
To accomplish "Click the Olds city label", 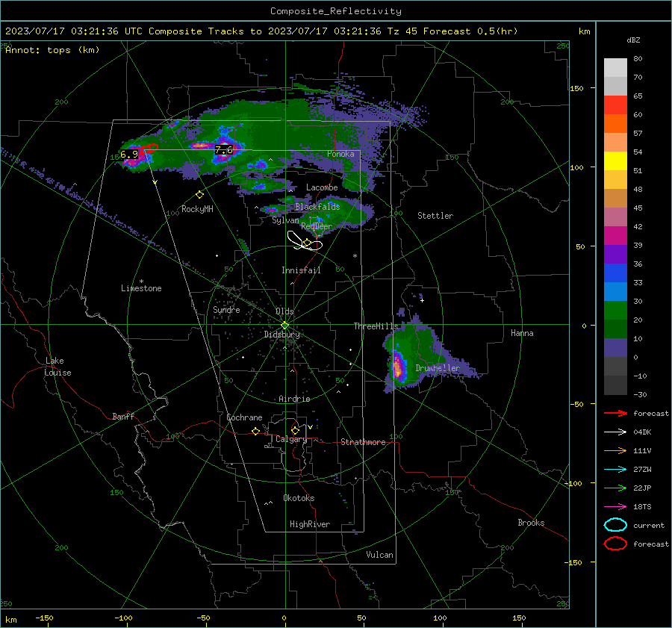I will [x=284, y=311].
